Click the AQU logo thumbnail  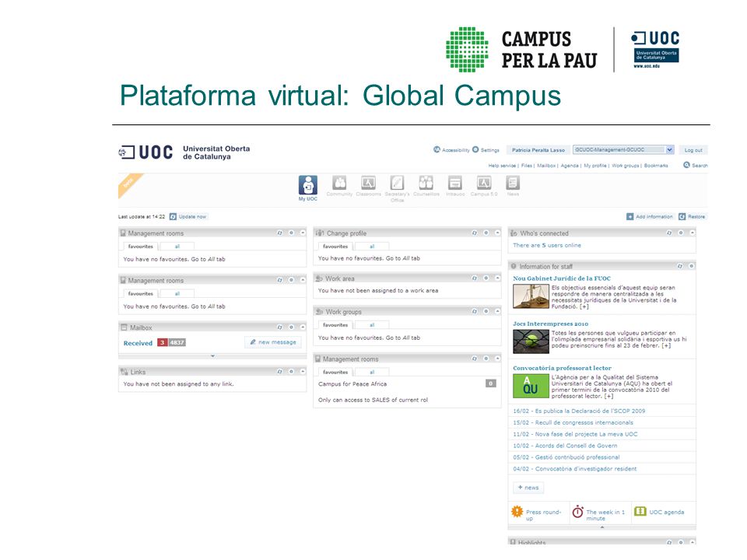pos(531,387)
